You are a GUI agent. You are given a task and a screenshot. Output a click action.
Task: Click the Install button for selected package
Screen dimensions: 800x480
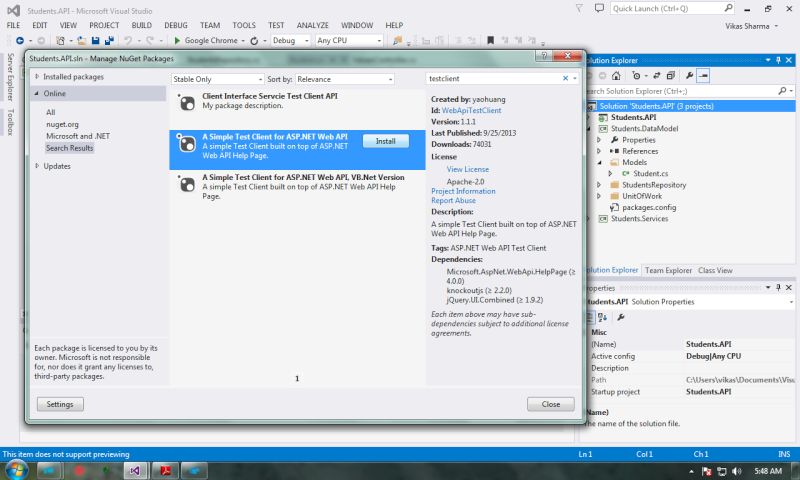pyautogui.click(x=386, y=141)
